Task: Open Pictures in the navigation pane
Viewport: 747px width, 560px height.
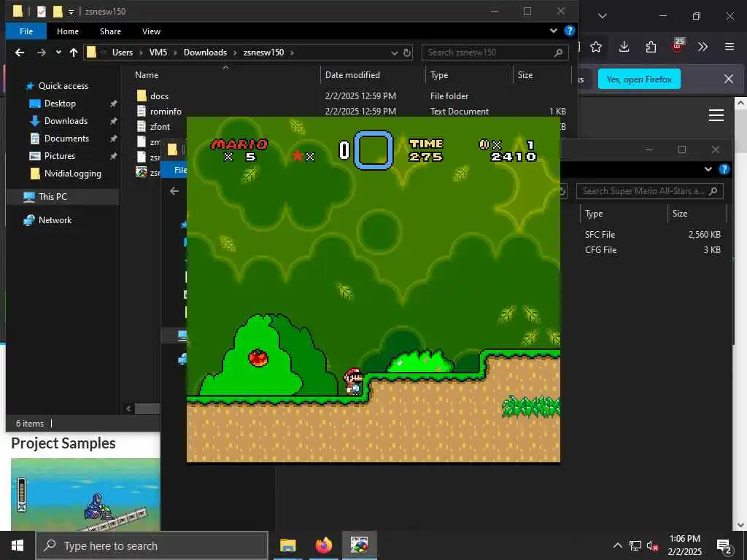Action: 60,156
